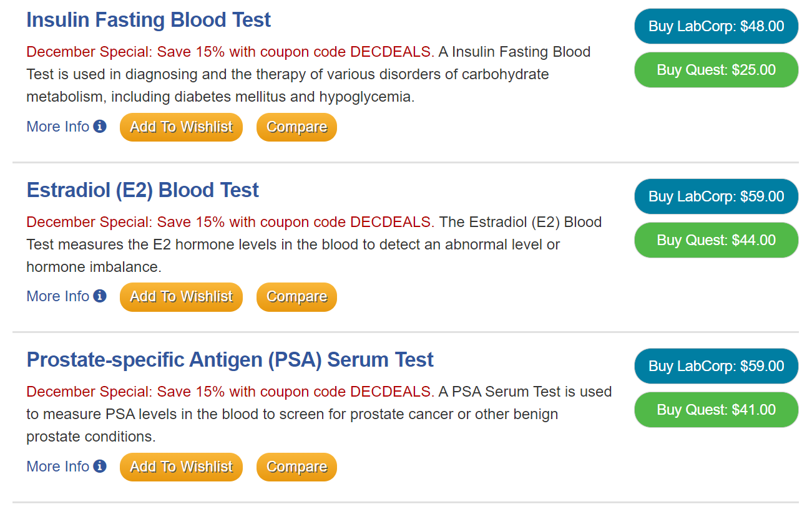Open the Insulin Fasting Blood Test page
The height and width of the screenshot is (512, 812).
pyautogui.click(x=148, y=19)
